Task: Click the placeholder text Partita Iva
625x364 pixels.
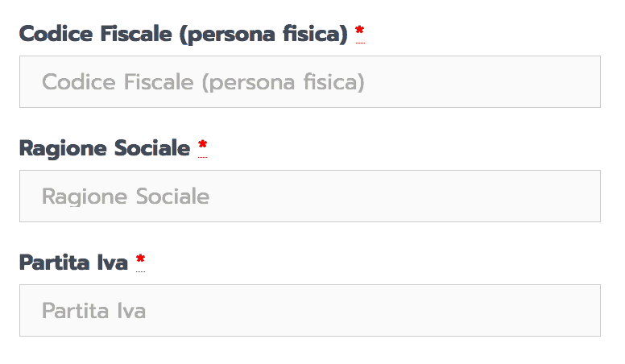Action: (94, 311)
